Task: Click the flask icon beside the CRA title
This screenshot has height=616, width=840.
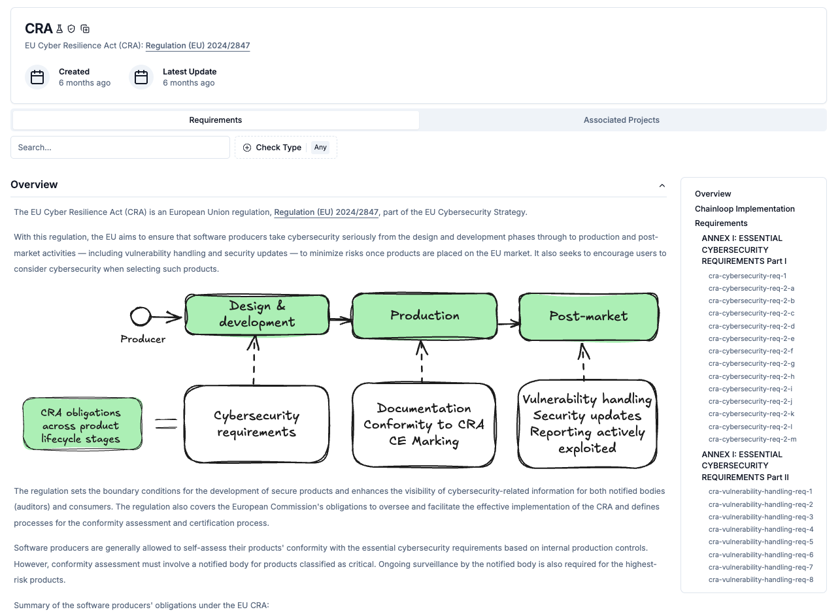Action: click(x=59, y=29)
